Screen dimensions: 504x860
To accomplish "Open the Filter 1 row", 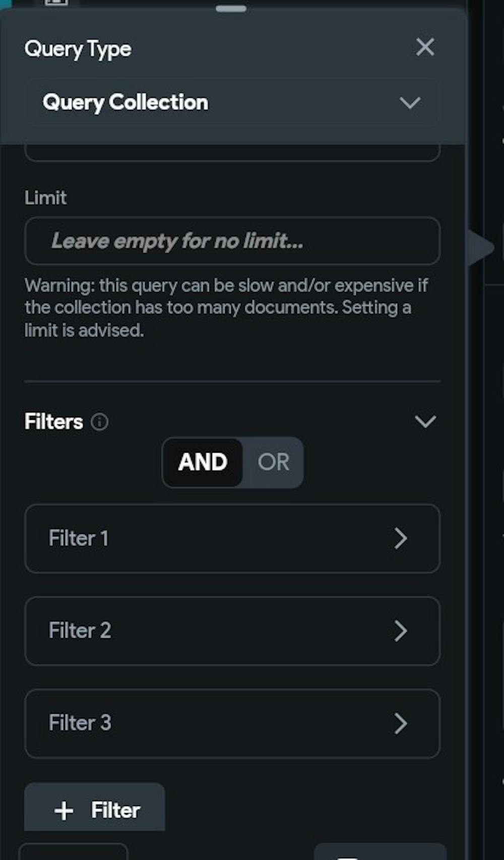I will 202,538.
